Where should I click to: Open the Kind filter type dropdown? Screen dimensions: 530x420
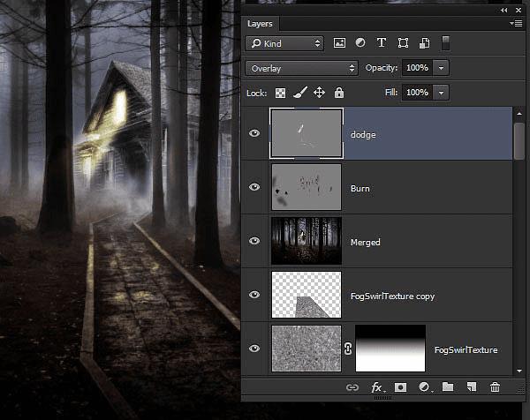(285, 43)
